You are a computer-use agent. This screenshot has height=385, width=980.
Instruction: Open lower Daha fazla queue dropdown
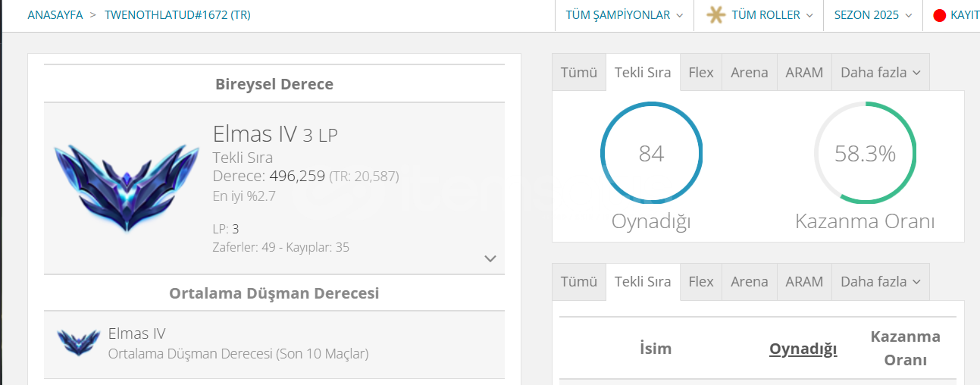coord(880,282)
